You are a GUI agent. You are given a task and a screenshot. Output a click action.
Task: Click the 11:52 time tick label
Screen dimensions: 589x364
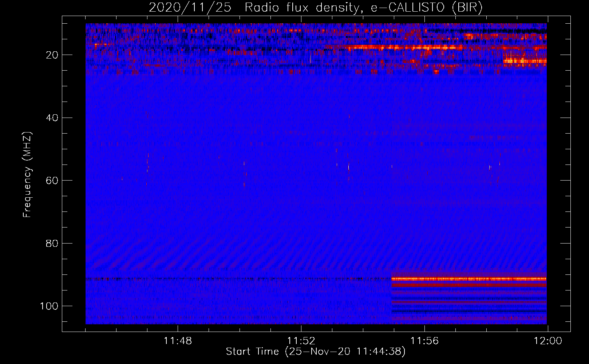(301, 341)
